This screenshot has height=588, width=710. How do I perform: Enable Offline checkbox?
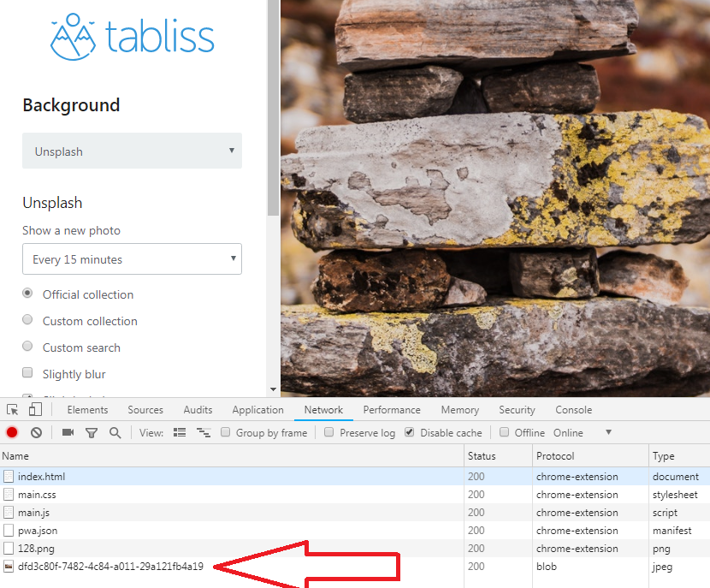504,432
